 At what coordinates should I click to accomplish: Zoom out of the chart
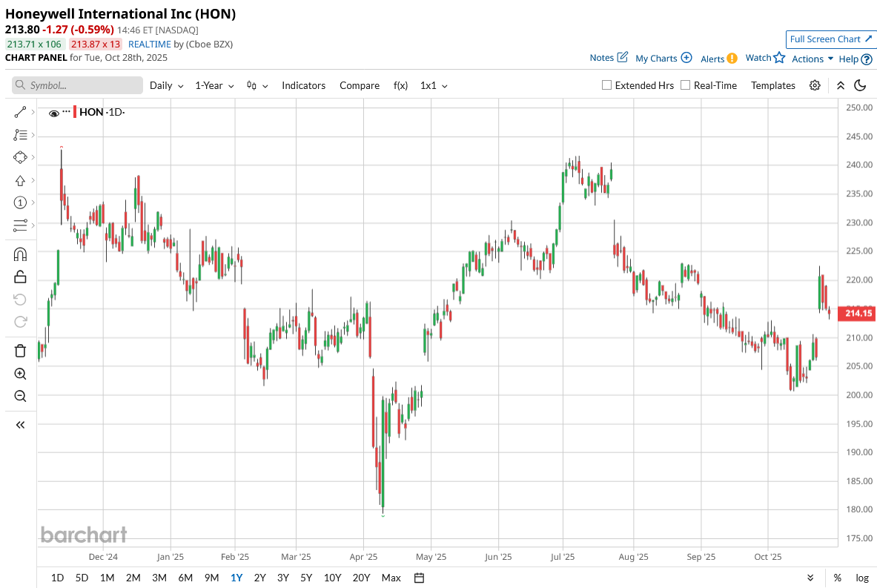[x=20, y=396]
